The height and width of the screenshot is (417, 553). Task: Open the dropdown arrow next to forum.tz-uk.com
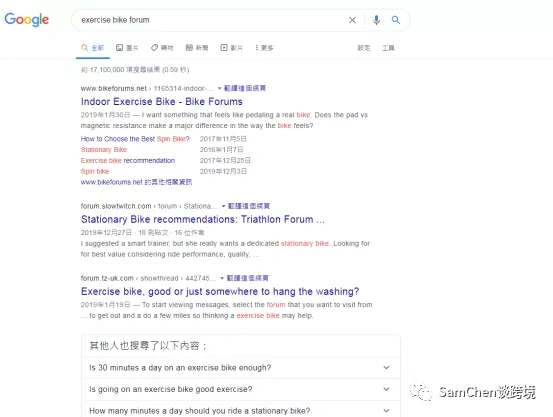pos(222,278)
